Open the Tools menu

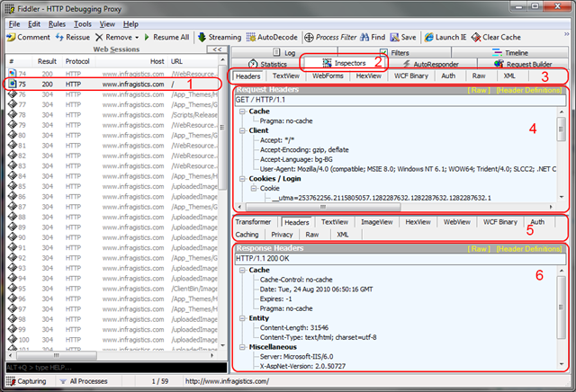[x=83, y=24]
